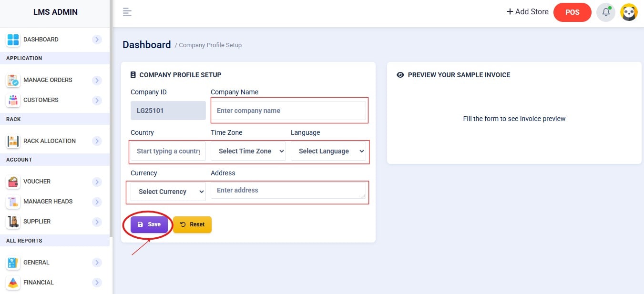Open the Select Time Zone dropdown
Image resolution: width=644 pixels, height=294 pixels.
pyautogui.click(x=248, y=151)
